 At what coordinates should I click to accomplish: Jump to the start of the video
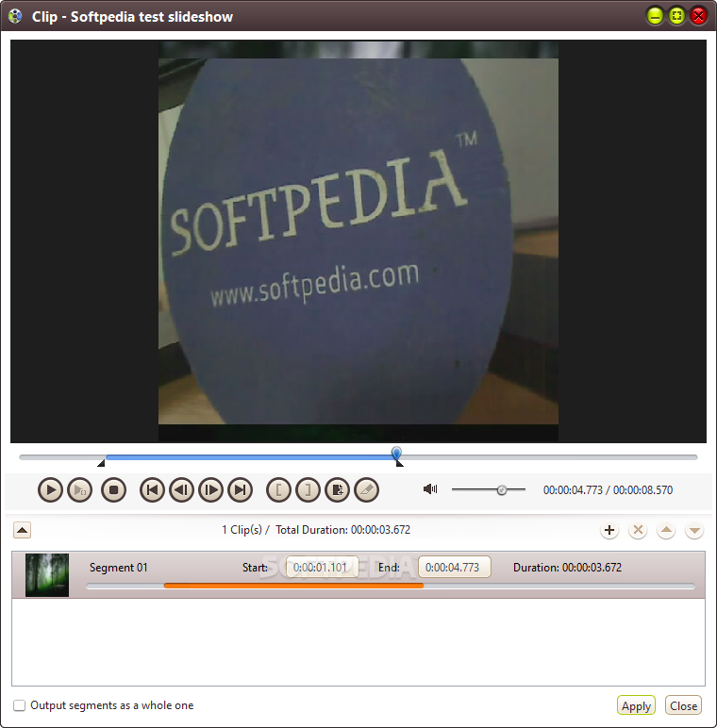152,489
